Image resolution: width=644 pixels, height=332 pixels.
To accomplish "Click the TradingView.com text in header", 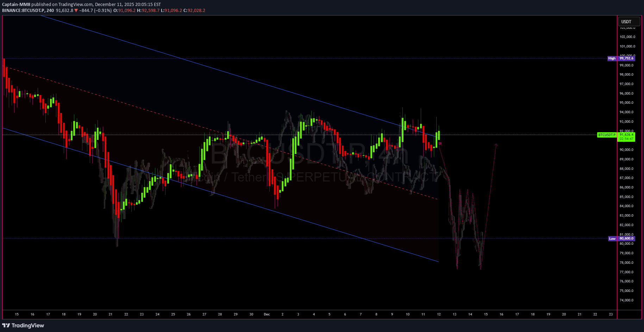I will click(73, 5).
